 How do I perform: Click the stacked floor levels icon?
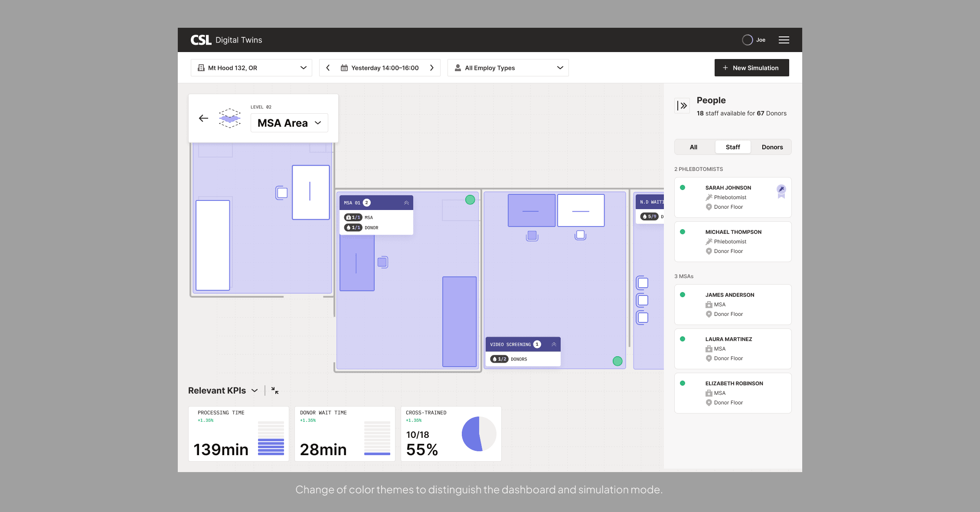[230, 118]
